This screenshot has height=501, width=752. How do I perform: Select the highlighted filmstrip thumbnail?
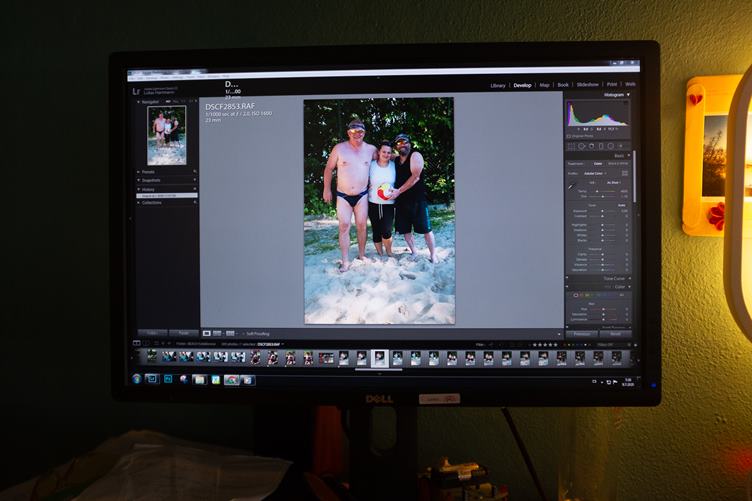379,358
